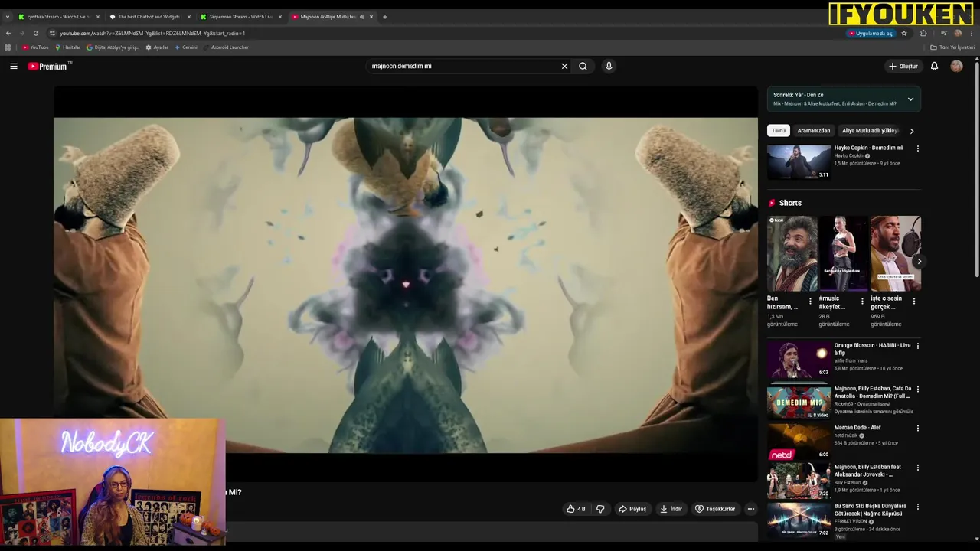Open browser extensions puzzle icon
The height and width of the screenshot is (551, 980).
coord(923,34)
